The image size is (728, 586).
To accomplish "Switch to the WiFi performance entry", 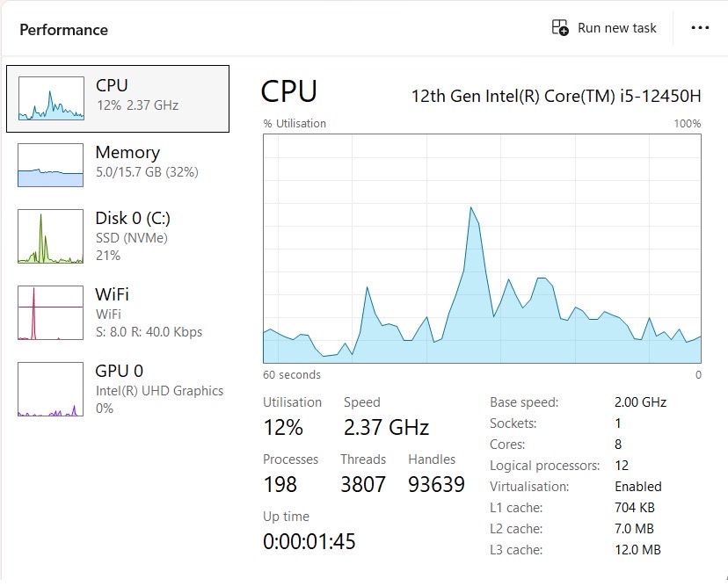I will pyautogui.click(x=113, y=294).
